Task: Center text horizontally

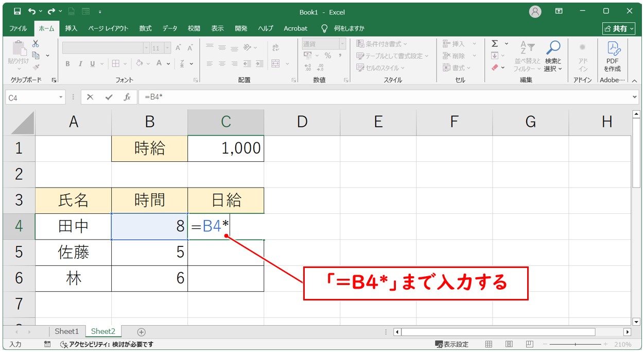Action: (x=222, y=64)
